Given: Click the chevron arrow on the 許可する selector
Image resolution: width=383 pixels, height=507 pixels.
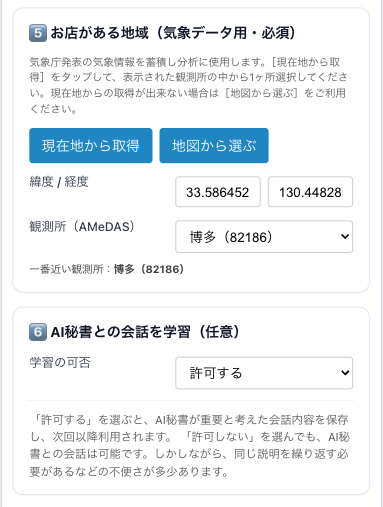Looking at the screenshot, I should [x=345, y=373].
